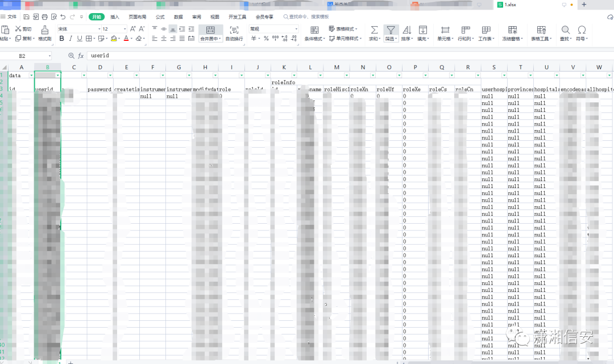
Task: Increase font size with A+ icon
Action: click(132, 28)
